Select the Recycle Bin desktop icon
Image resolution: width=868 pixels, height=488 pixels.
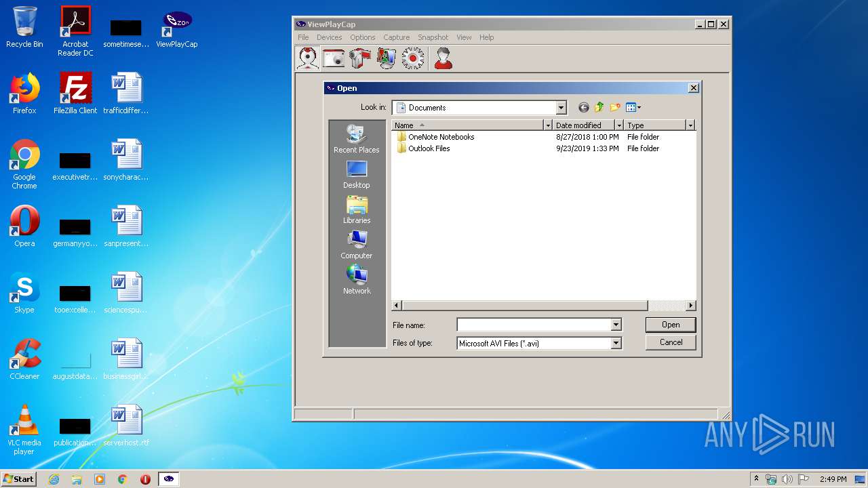tap(24, 27)
